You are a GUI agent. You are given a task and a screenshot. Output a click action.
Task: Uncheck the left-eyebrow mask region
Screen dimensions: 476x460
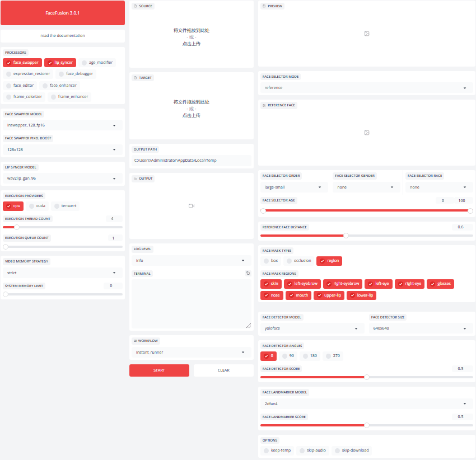[x=302, y=284]
